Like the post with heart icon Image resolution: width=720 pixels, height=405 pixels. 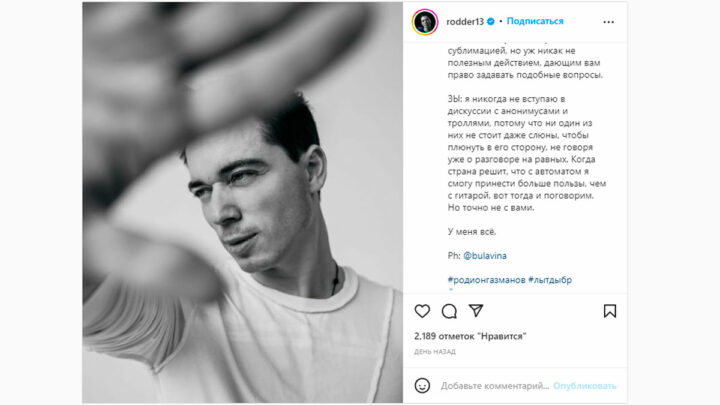tap(422, 311)
